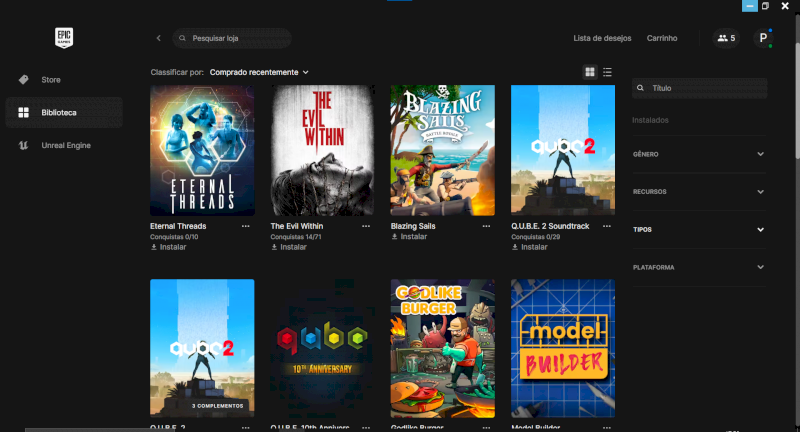Select the Instalados filter
The height and width of the screenshot is (432, 800).
click(x=650, y=120)
